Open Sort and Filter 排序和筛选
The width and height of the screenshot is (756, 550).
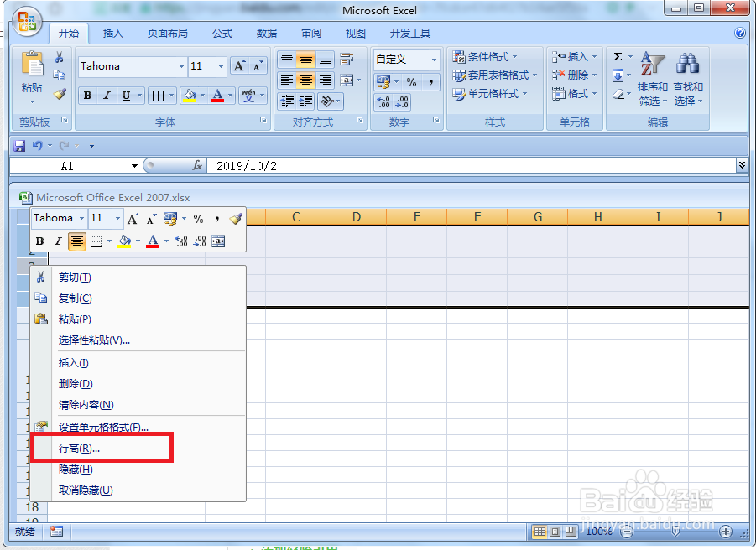point(652,80)
